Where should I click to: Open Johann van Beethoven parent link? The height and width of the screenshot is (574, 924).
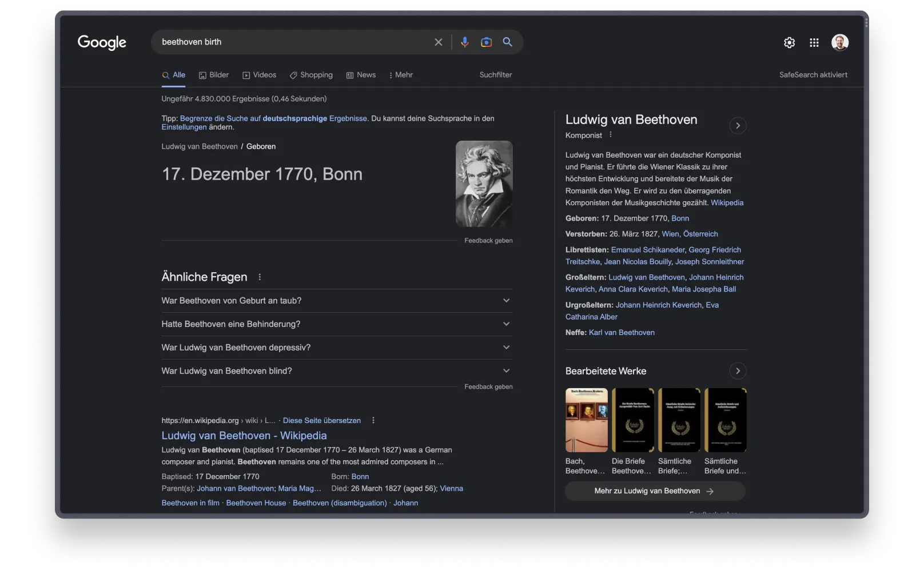(236, 488)
